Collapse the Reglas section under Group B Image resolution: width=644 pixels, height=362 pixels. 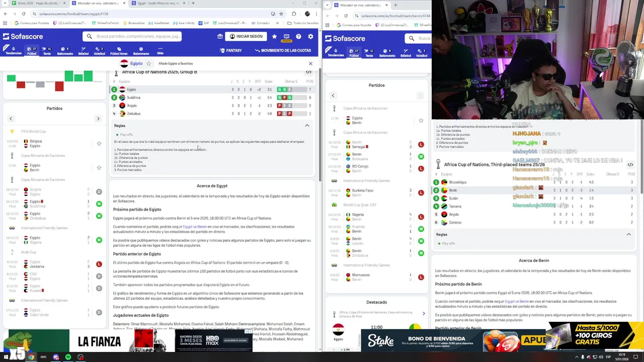click(307, 125)
